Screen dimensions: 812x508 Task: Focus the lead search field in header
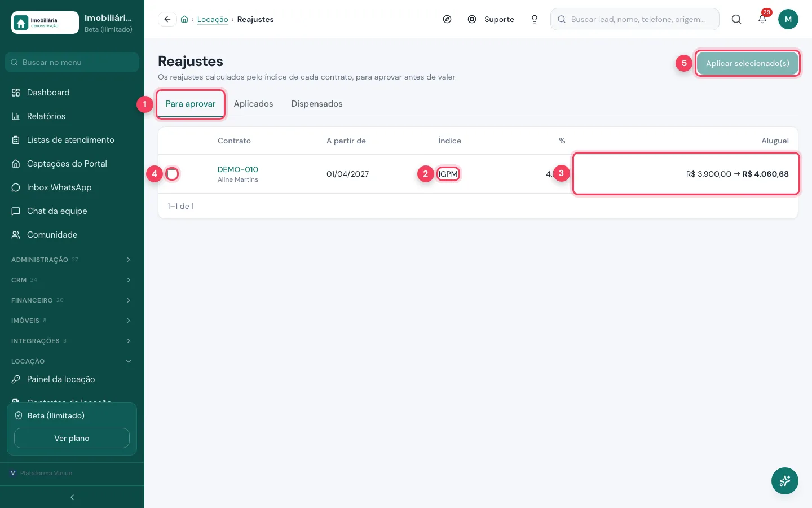tap(635, 19)
